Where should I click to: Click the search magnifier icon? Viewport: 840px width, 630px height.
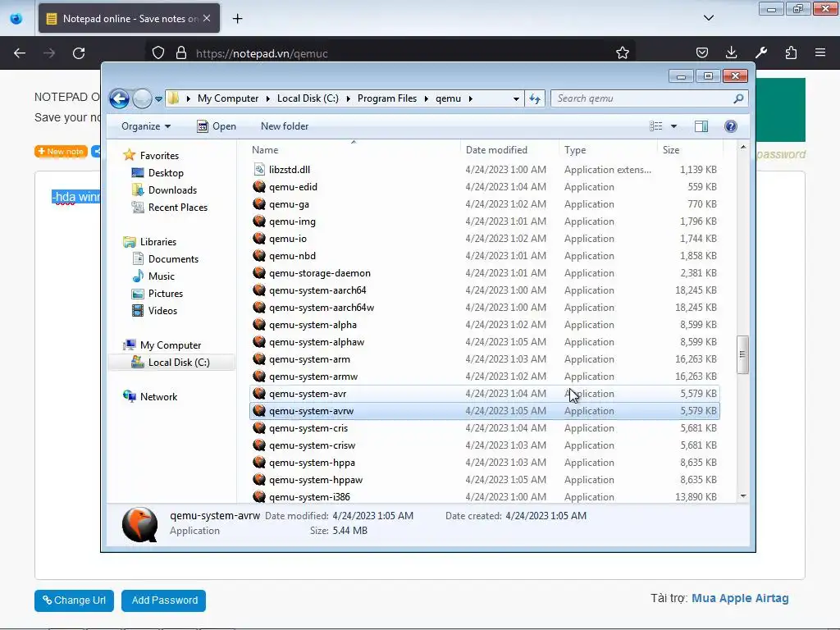(x=739, y=98)
